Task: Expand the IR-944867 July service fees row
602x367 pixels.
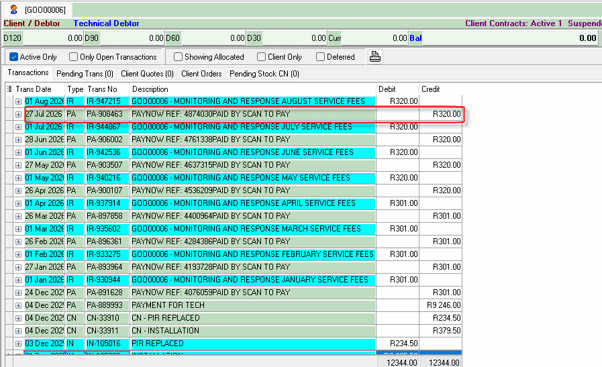Action: 18,127
